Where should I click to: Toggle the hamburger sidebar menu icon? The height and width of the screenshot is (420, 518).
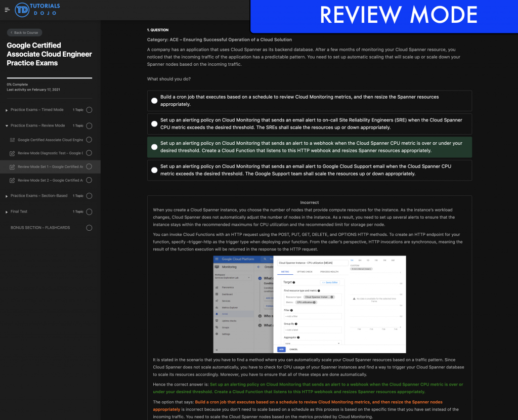coord(7,10)
